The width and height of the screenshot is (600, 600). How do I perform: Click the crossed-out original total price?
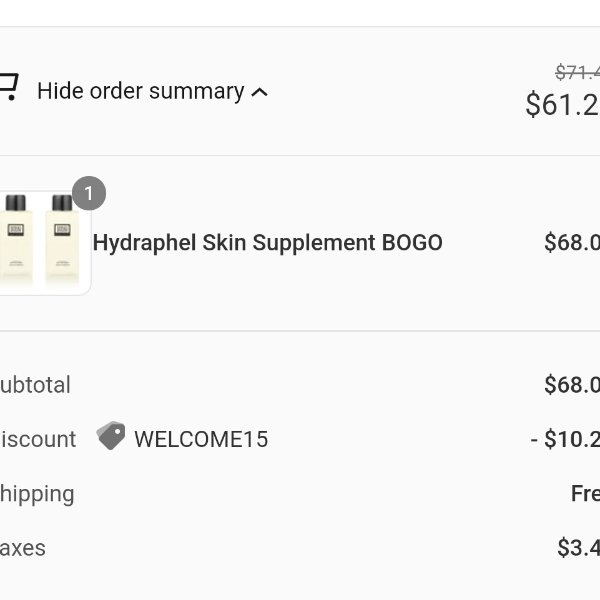click(x=577, y=72)
